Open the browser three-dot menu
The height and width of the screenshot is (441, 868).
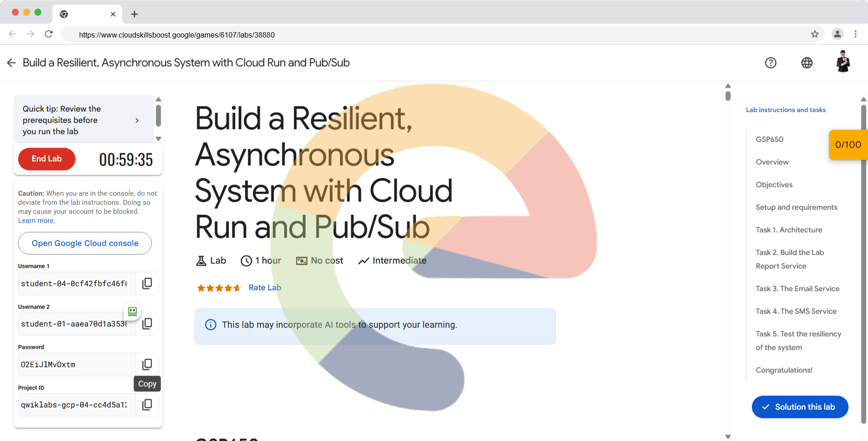point(855,34)
